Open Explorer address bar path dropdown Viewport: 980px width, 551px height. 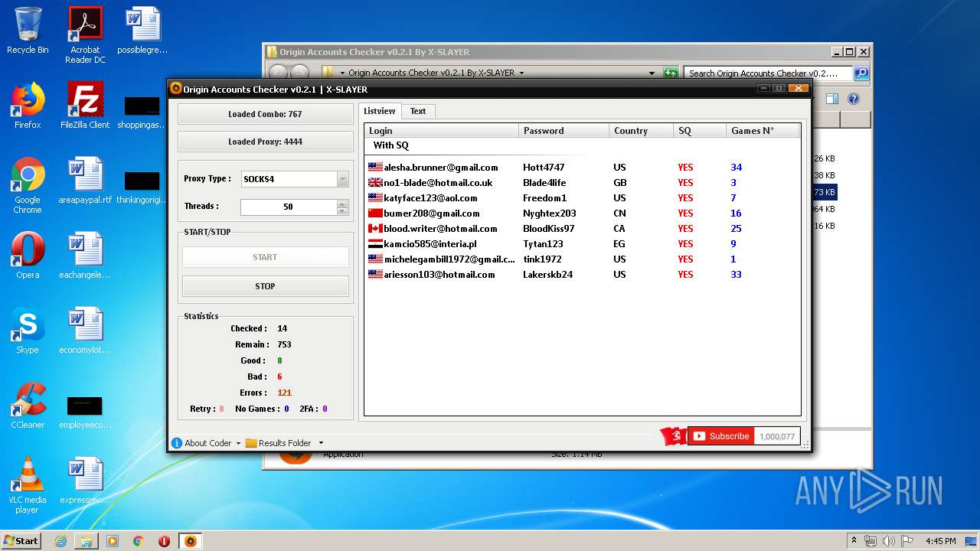click(x=521, y=73)
